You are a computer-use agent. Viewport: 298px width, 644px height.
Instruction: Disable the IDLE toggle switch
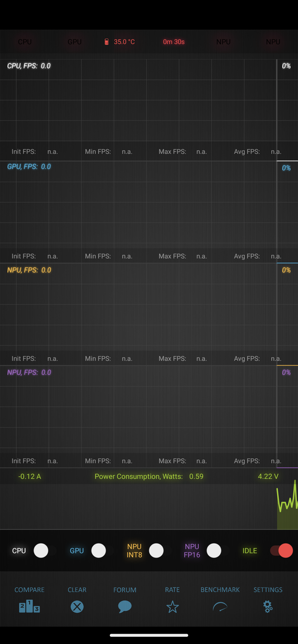pos(282,550)
